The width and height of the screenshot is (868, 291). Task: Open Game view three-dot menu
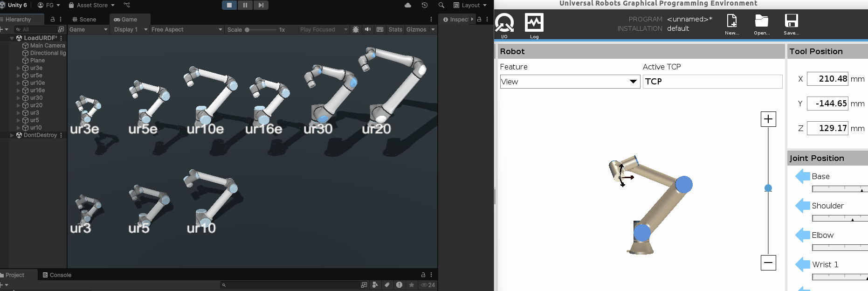[431, 20]
